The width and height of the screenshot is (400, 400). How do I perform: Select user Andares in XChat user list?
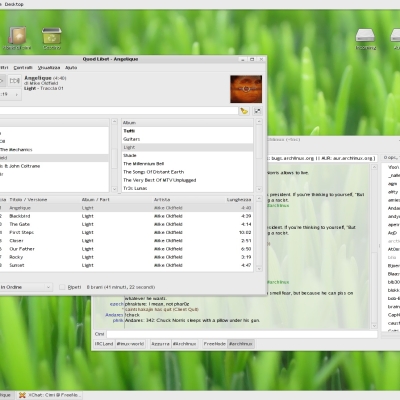pyautogui.click(x=393, y=208)
